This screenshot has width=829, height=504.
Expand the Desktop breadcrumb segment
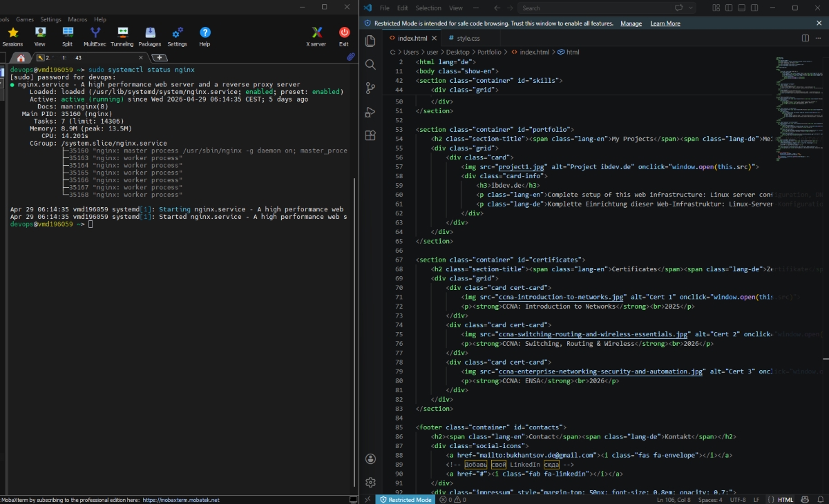pyautogui.click(x=458, y=52)
